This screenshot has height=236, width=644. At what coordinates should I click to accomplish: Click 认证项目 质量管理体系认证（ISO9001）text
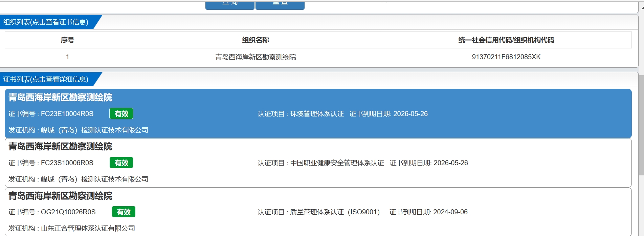pyautogui.click(x=319, y=212)
